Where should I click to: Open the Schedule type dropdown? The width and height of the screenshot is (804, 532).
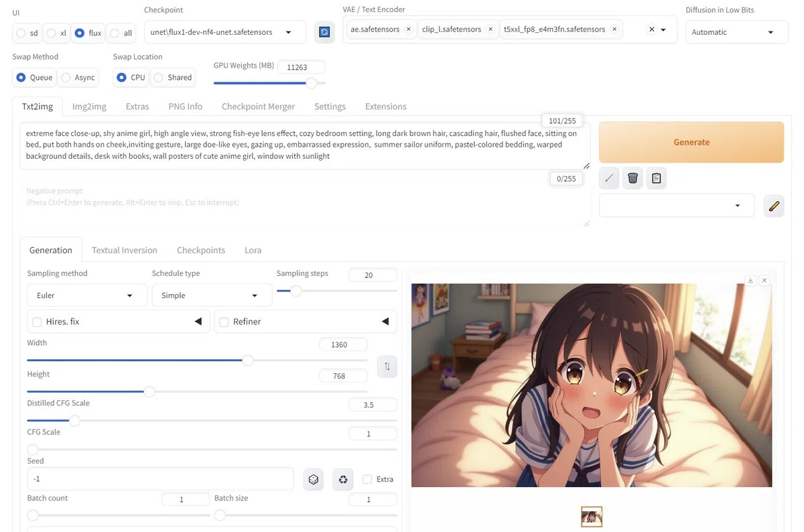[x=212, y=295]
